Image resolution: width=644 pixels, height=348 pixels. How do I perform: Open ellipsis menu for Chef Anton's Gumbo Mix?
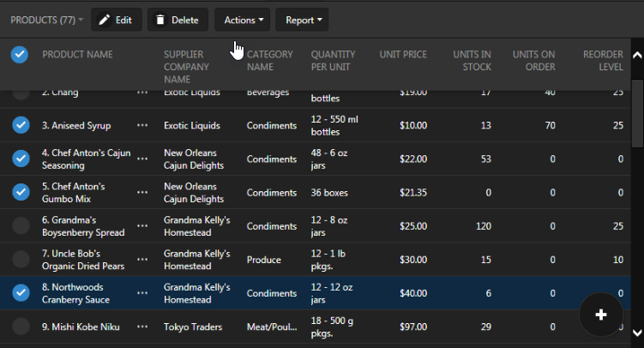pos(142,193)
